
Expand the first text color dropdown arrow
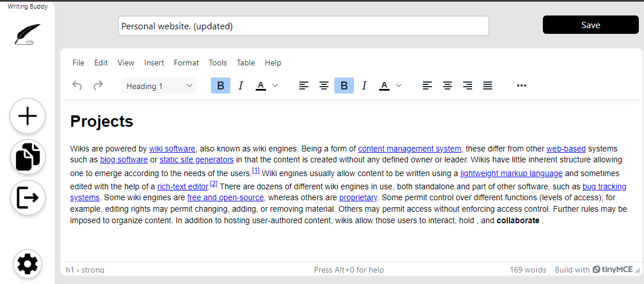click(x=275, y=85)
